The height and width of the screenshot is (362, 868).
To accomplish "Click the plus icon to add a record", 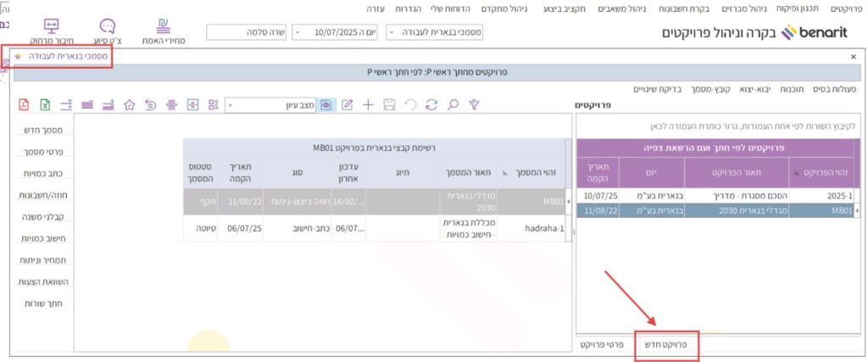I will point(368,105).
